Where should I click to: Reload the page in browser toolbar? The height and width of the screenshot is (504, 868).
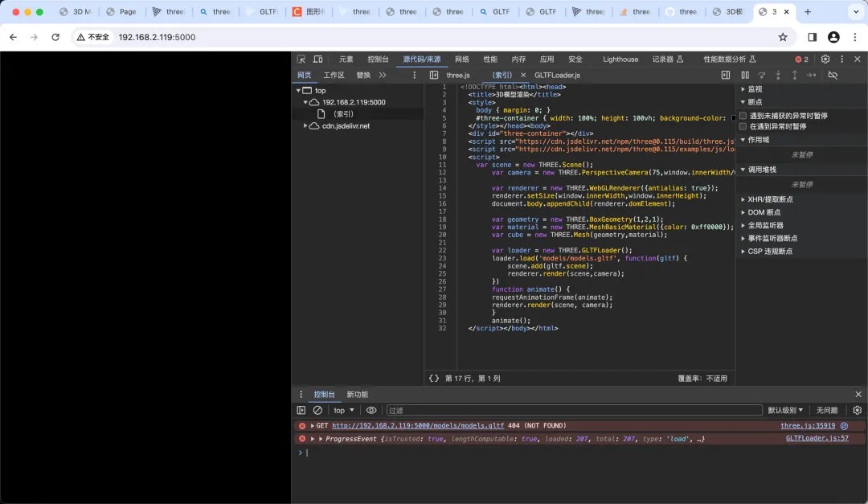pos(55,37)
